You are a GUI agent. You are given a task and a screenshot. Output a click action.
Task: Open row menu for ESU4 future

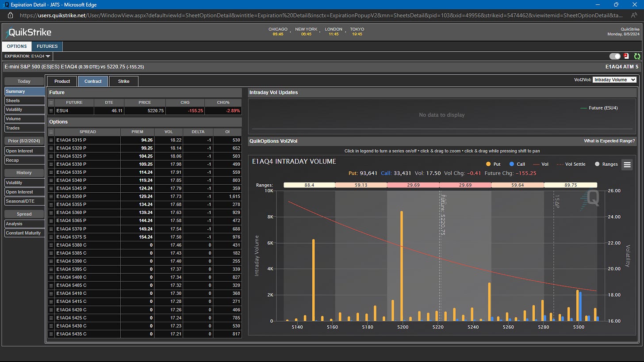point(51,111)
